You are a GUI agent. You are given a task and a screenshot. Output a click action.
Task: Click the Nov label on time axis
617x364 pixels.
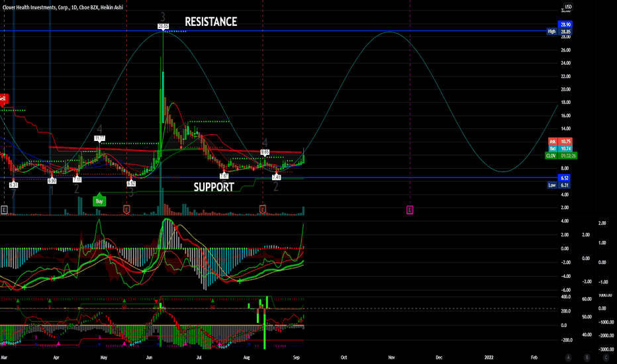391,357
